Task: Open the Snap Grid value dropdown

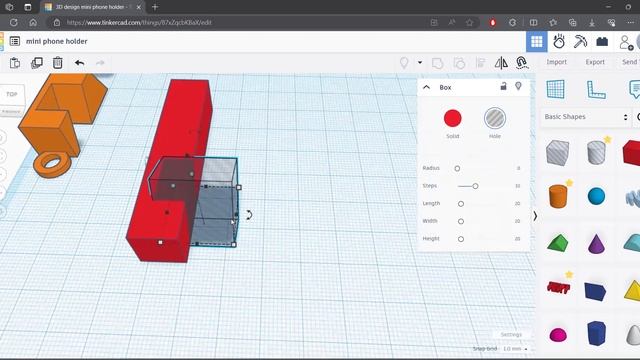Action: [515, 349]
